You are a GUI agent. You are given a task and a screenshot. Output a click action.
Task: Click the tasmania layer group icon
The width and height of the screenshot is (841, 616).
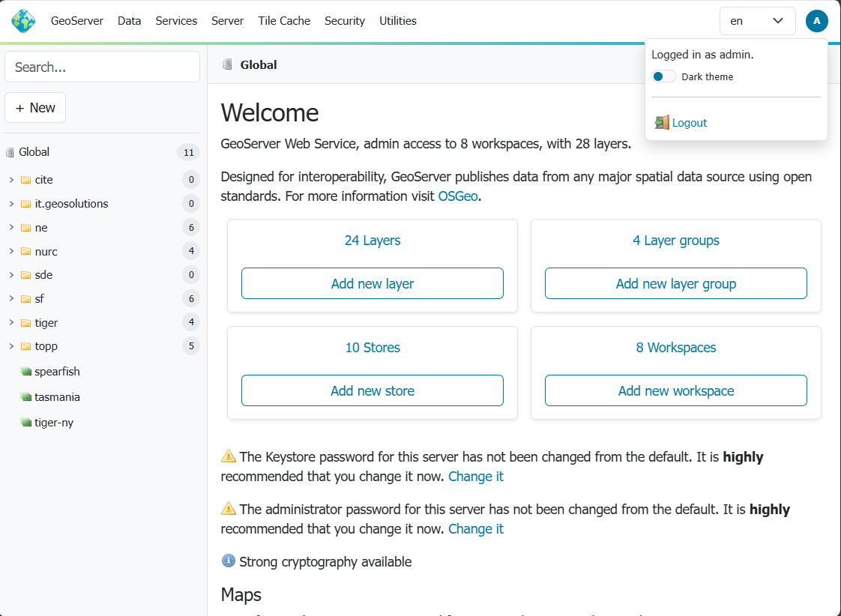pos(26,397)
